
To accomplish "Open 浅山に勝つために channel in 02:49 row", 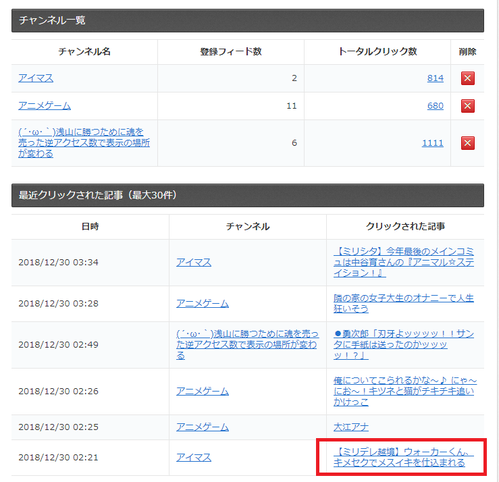I will tap(247, 345).
